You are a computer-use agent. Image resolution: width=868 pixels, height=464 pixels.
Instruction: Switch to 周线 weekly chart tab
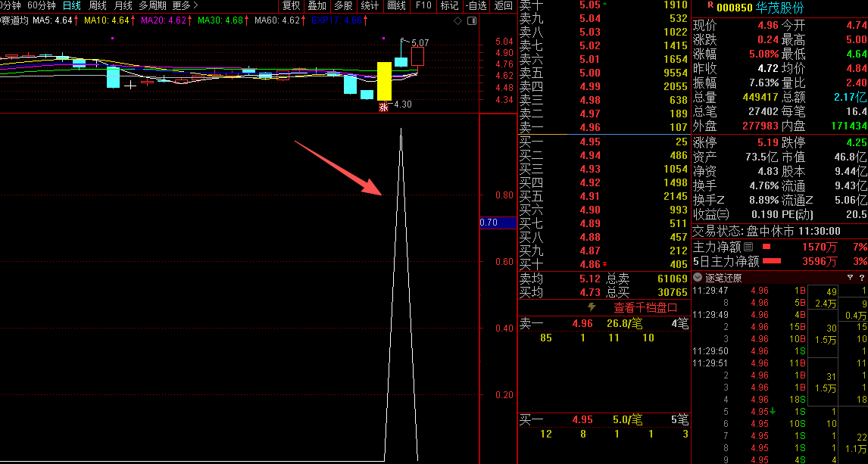(x=98, y=5)
